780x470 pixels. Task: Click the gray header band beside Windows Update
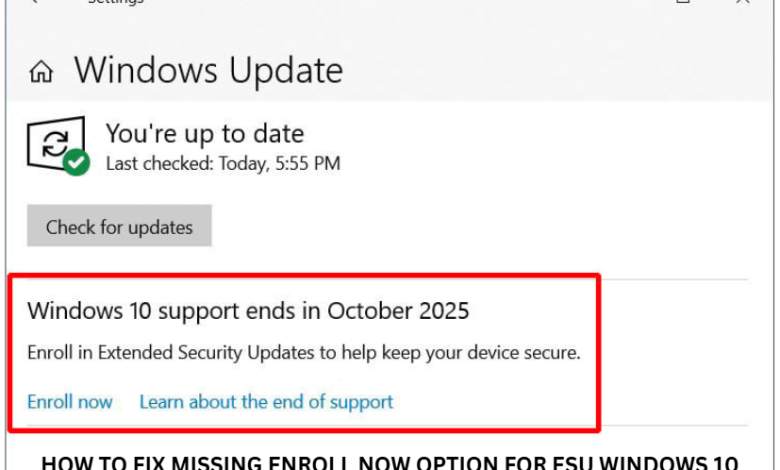[550, 70]
